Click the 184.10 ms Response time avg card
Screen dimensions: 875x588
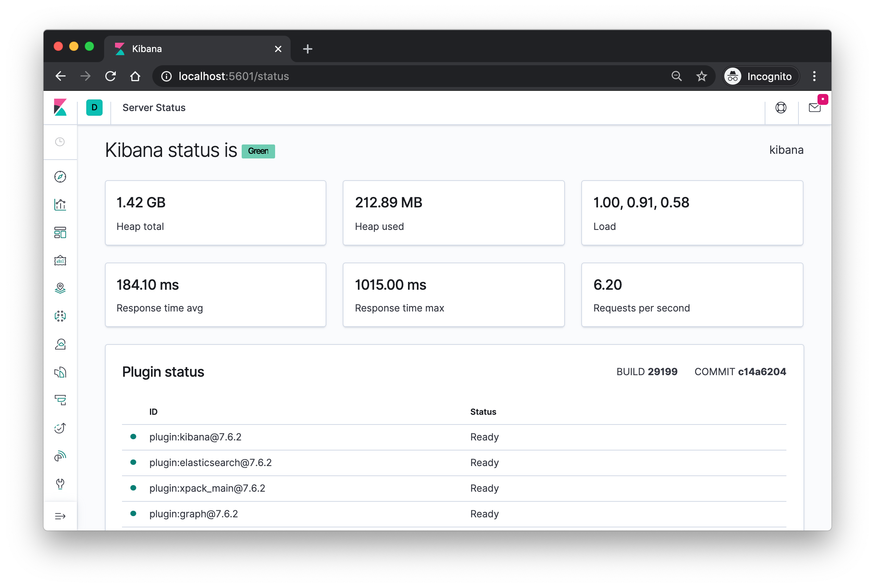(x=216, y=295)
